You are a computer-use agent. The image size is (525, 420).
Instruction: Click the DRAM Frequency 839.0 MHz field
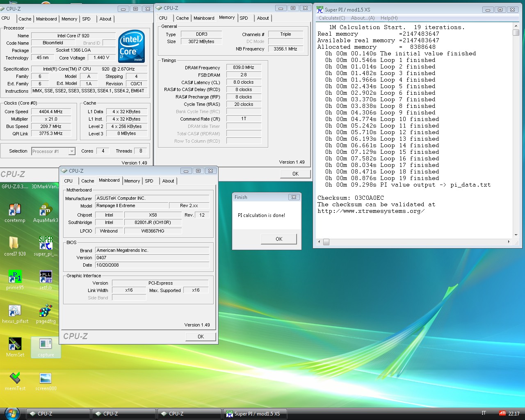point(244,68)
